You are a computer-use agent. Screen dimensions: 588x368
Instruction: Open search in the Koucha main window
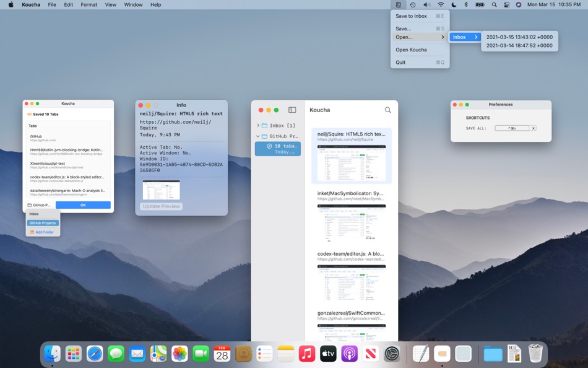point(387,110)
